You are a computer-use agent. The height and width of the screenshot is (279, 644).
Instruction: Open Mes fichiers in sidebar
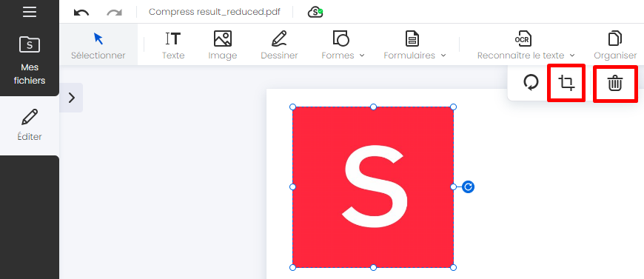30,61
